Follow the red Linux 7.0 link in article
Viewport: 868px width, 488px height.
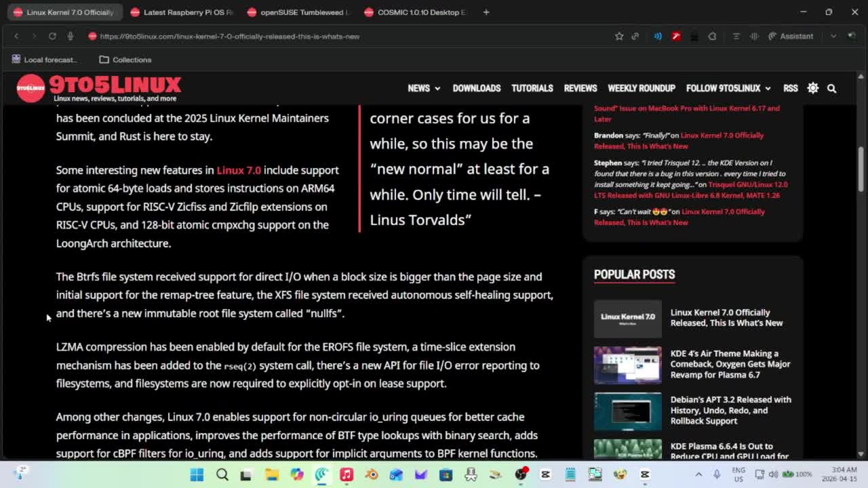238,170
